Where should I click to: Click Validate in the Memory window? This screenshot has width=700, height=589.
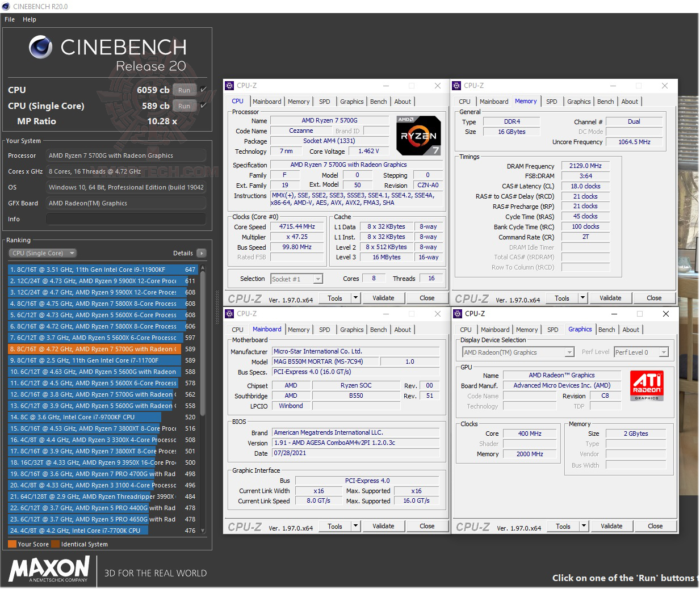click(610, 298)
